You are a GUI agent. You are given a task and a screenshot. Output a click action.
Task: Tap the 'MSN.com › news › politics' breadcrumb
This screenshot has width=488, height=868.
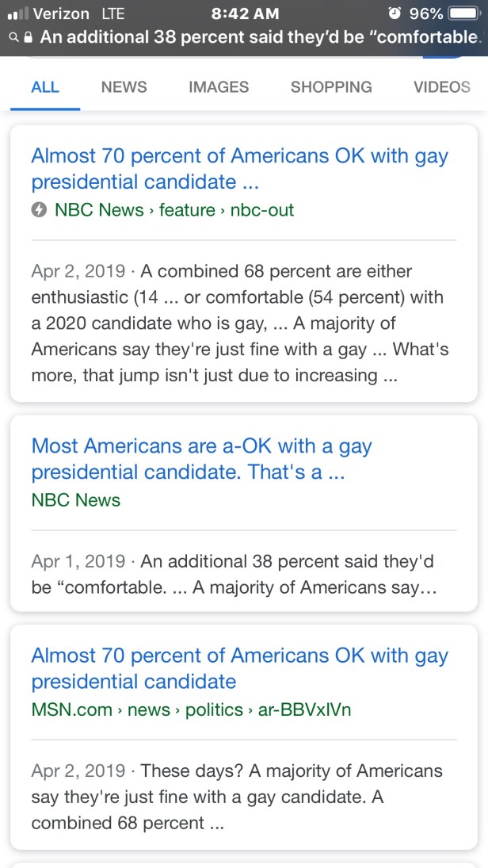190,709
